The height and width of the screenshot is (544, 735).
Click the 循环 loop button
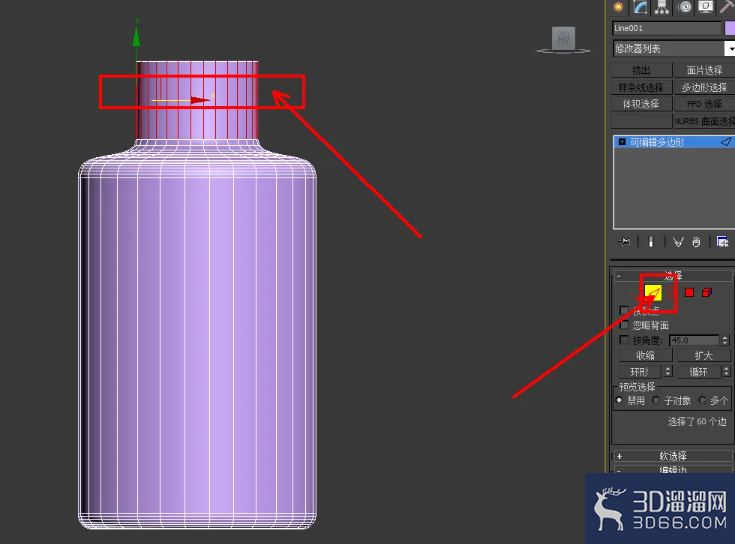point(699,372)
